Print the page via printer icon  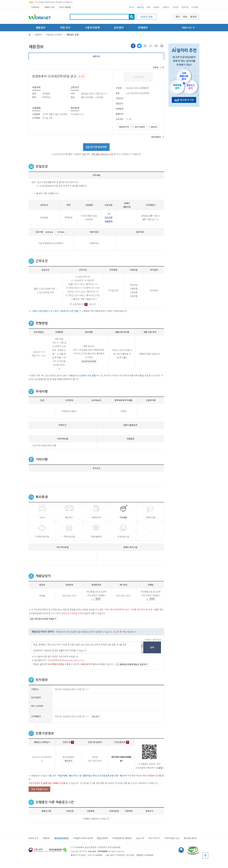pos(162,46)
